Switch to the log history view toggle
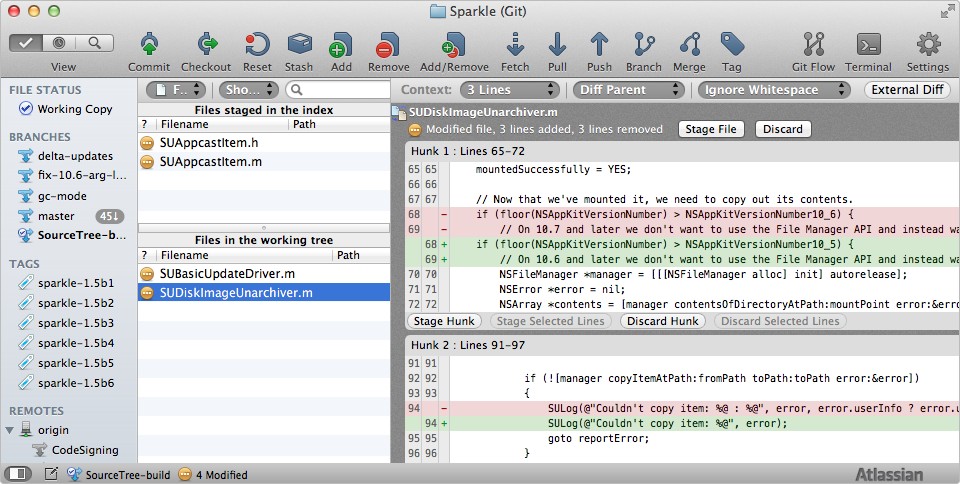This screenshot has height=484, width=960. [x=62, y=43]
